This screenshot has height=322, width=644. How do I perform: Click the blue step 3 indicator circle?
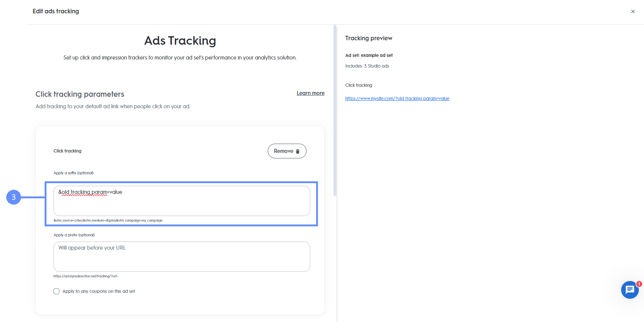click(14, 198)
